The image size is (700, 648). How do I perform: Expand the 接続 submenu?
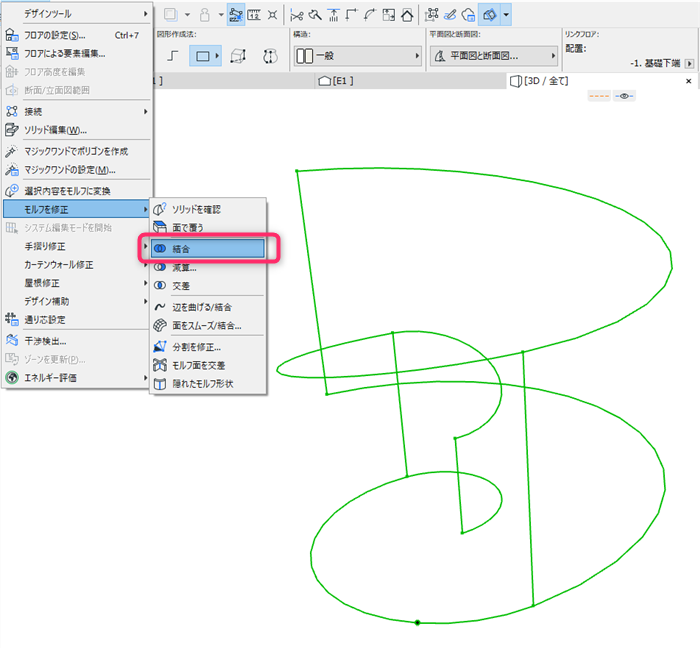point(77,112)
